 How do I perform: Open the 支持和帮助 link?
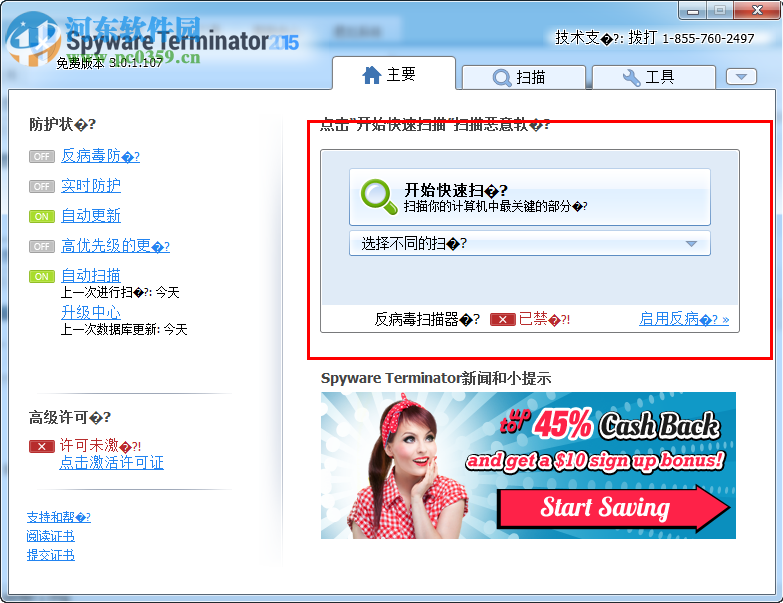click(58, 517)
